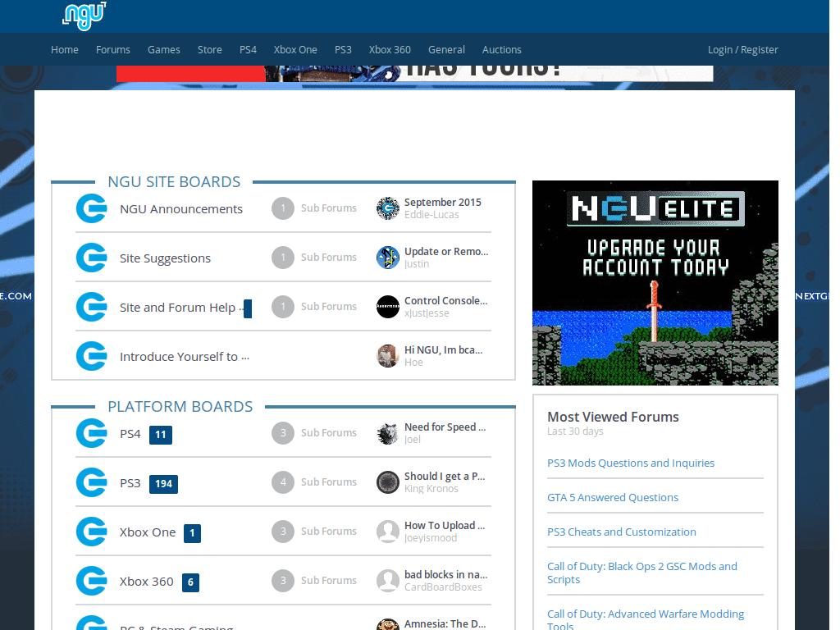840x630 pixels.
Task: Click the forum icon beside the PS4 board
Action: pyautogui.click(x=92, y=433)
